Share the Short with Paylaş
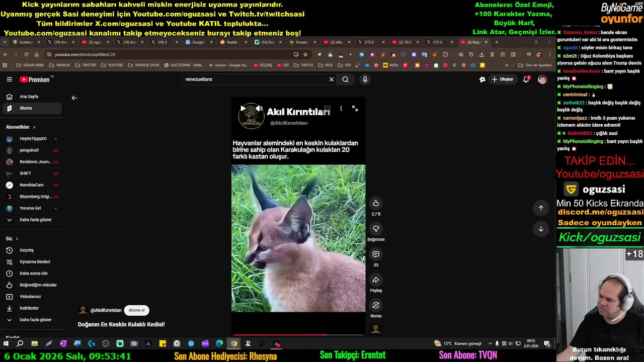 [x=375, y=280]
